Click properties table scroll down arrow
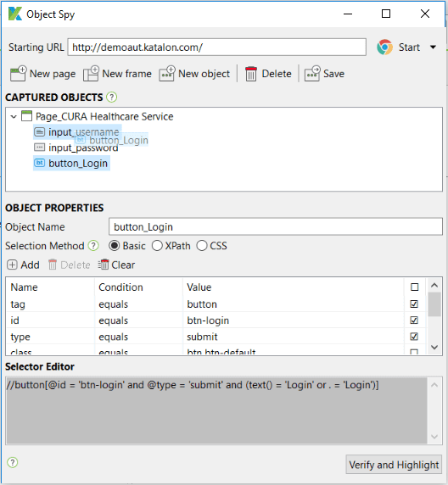The width and height of the screenshot is (448, 485). click(x=434, y=348)
